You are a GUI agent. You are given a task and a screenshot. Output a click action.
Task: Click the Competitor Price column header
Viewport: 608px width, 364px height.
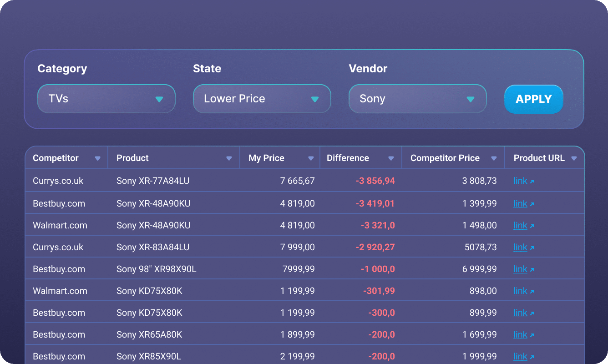445,158
